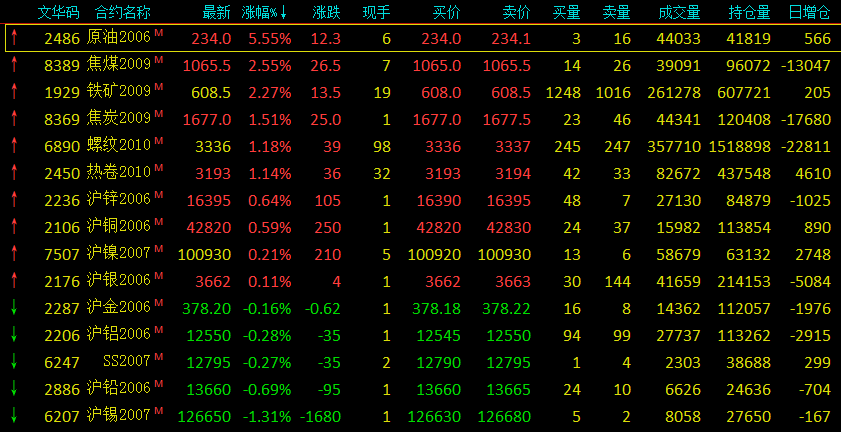This screenshot has width=841, height=432.
Task: Select the 沪铜2006 contract name
Action: (x=119, y=226)
